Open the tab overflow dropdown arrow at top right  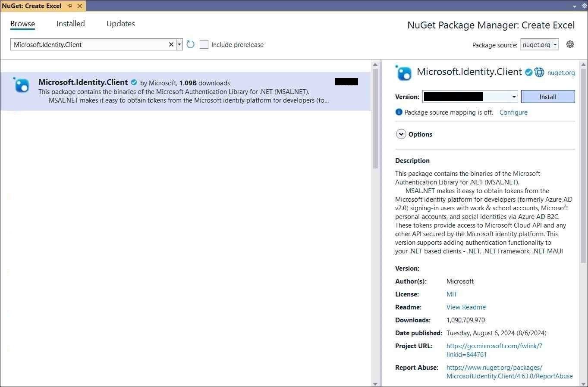point(574,6)
